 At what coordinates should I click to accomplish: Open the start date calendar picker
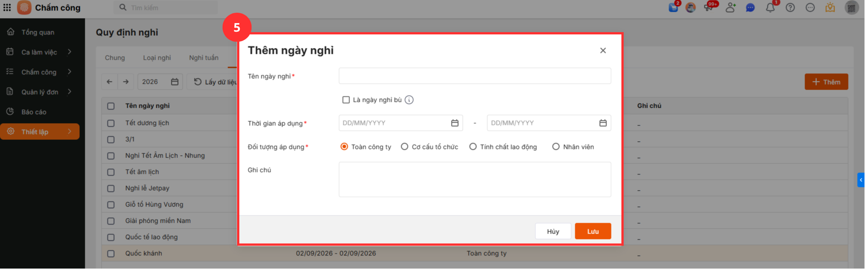(455, 123)
